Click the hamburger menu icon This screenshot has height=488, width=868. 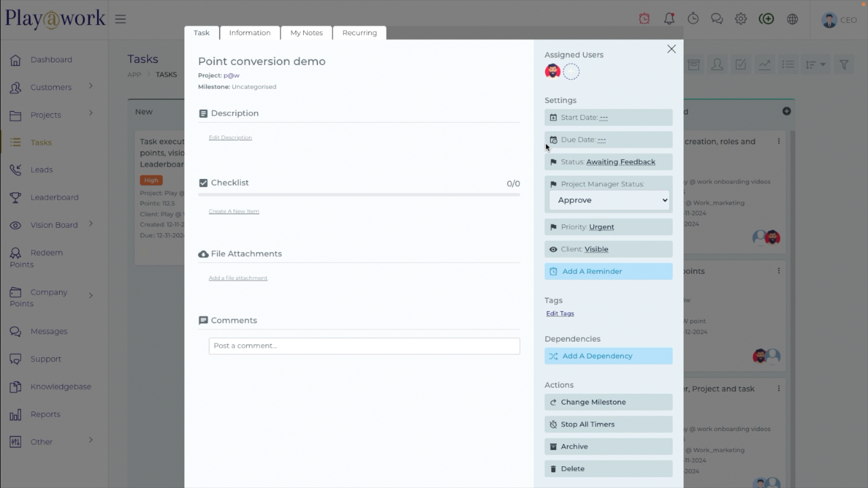[x=120, y=19]
